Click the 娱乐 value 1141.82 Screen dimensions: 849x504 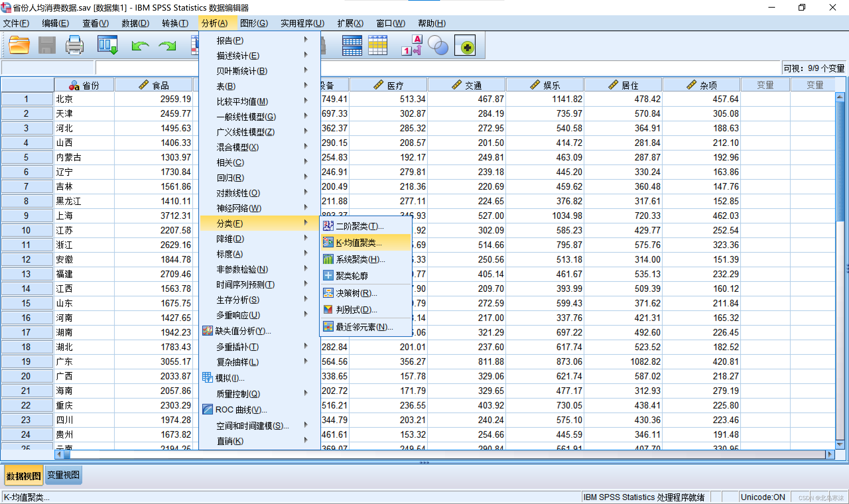tap(545, 99)
